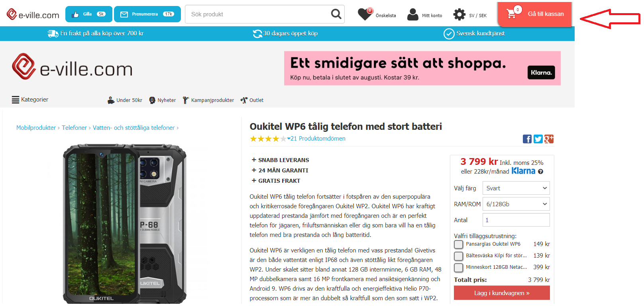Open the Outlet menu item
Viewport: 644px width, 307px height.
(x=252, y=100)
